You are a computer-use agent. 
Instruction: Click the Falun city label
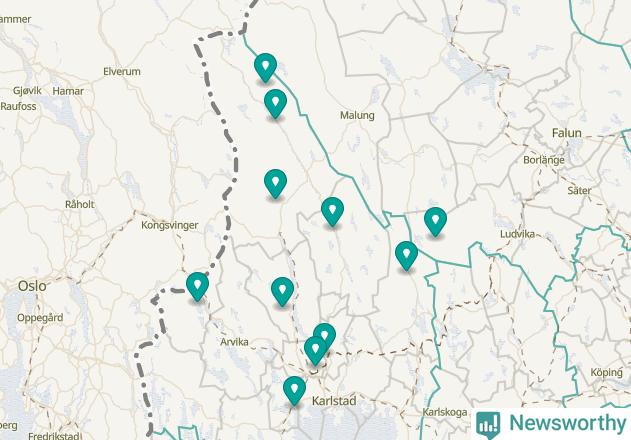[567, 133]
